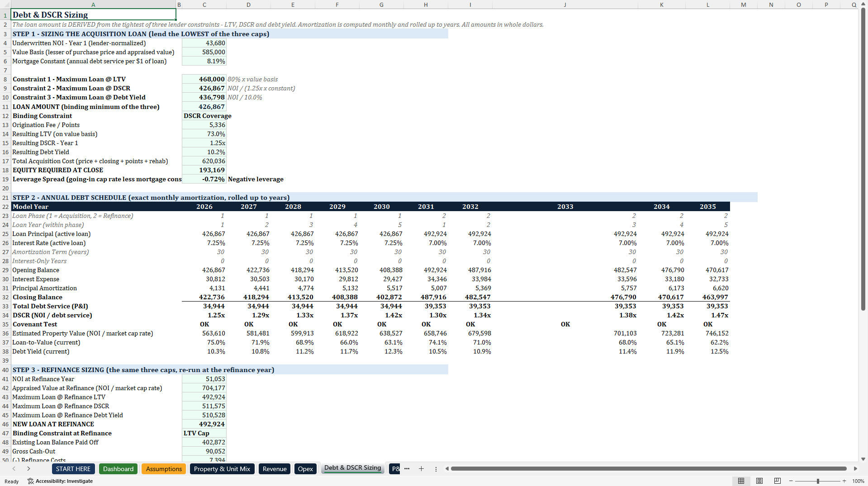Switch to Normal view layout icon

[x=741, y=481]
